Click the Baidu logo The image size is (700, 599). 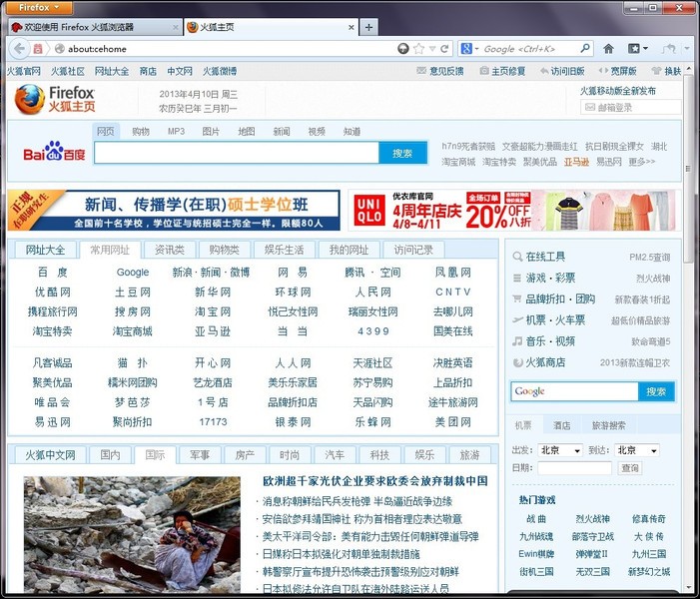tap(54, 152)
